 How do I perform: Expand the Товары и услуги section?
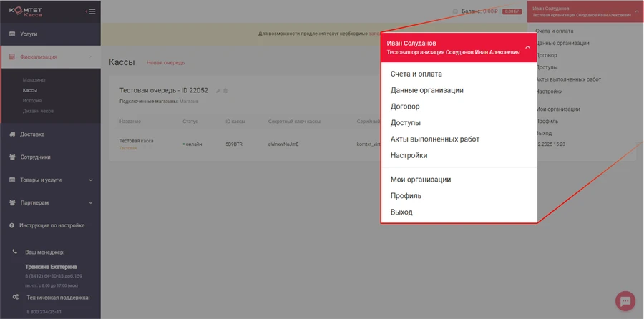(x=90, y=180)
